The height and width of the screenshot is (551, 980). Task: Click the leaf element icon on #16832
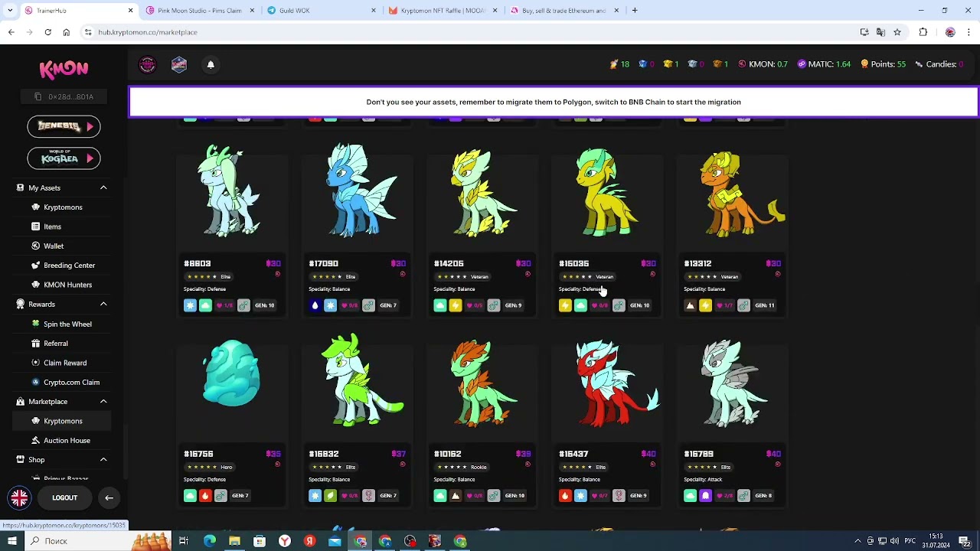pos(330,496)
